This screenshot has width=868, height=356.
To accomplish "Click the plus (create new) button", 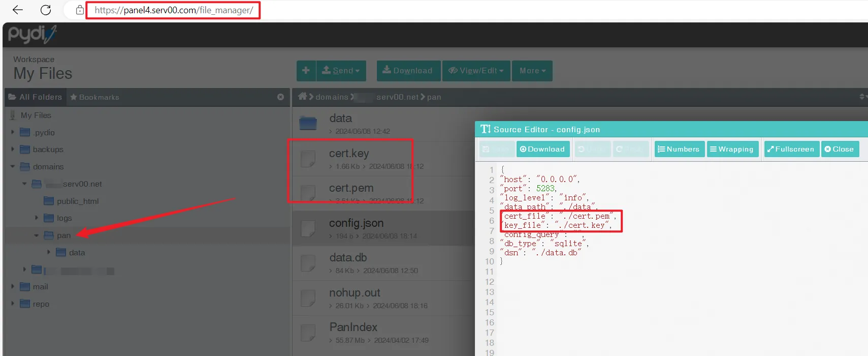I will [x=306, y=71].
